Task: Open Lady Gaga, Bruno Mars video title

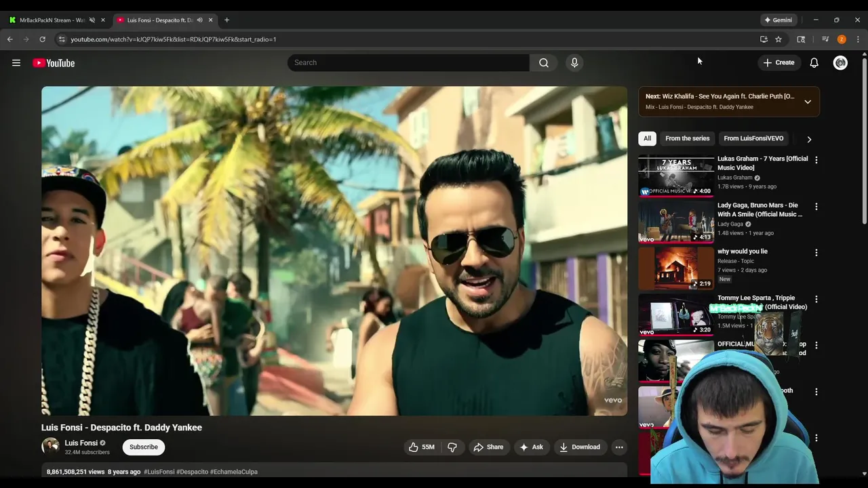Action: [759, 209]
